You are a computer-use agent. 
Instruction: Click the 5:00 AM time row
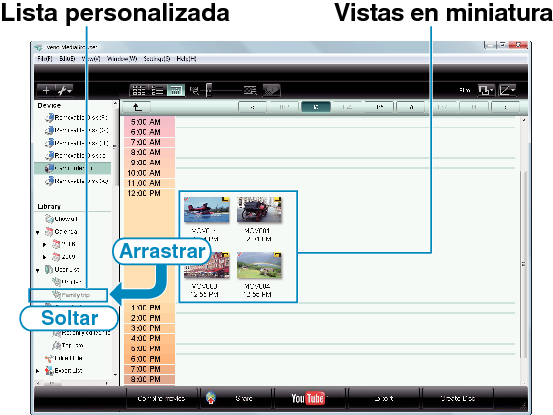coord(150,122)
